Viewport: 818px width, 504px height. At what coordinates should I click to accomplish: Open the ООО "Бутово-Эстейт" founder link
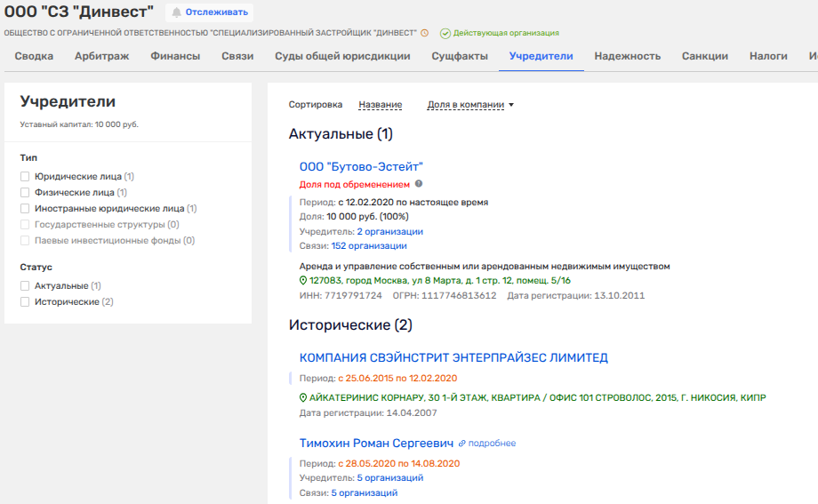click(x=361, y=166)
